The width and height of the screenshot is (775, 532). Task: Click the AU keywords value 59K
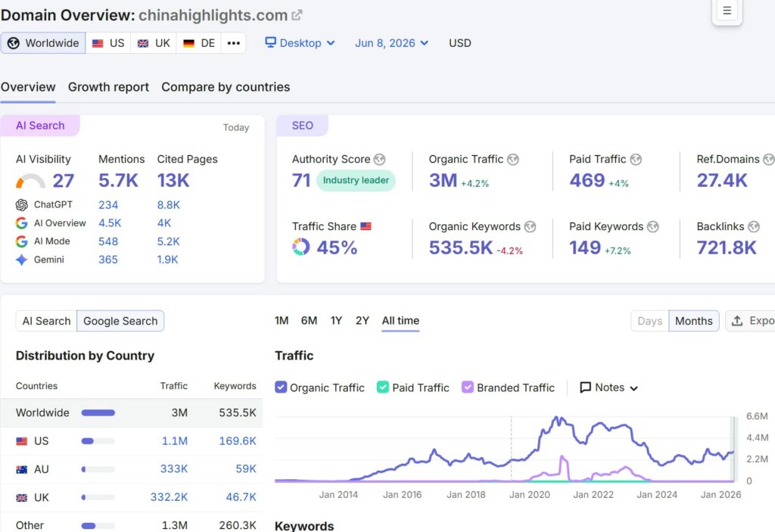pyautogui.click(x=246, y=469)
